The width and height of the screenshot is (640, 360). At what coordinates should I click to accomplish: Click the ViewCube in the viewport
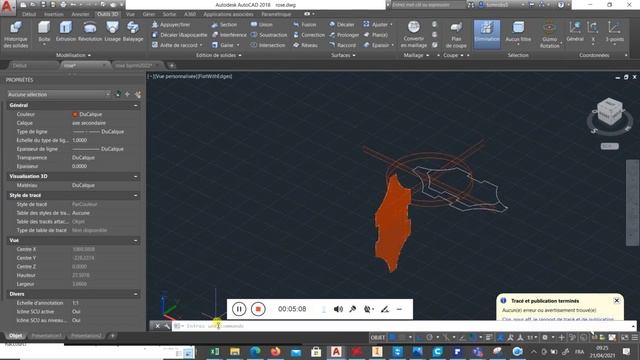pos(609,112)
